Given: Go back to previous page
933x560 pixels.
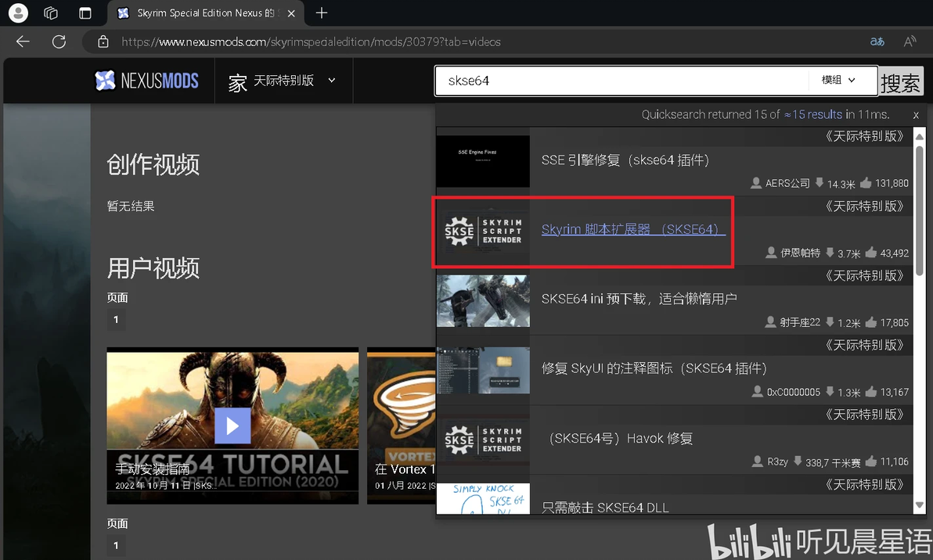Looking at the screenshot, I should pos(23,41).
